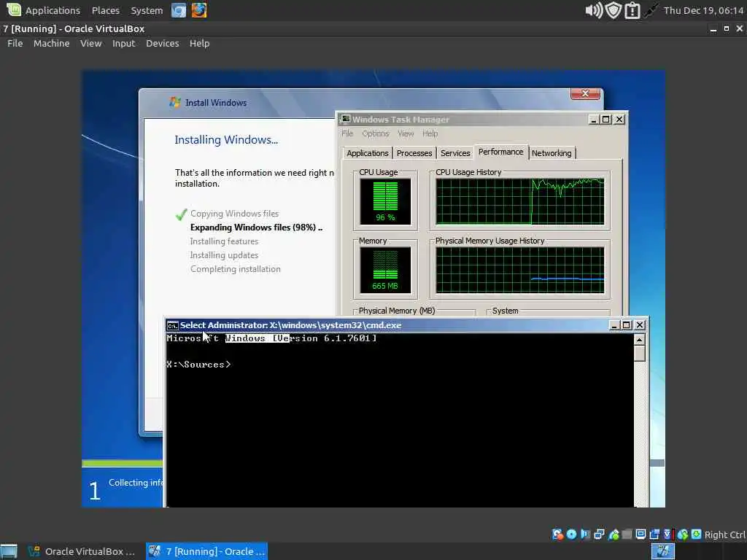Click the Physical Memory Usage History graph
Screen dimensions: 747x560
(x=519, y=270)
